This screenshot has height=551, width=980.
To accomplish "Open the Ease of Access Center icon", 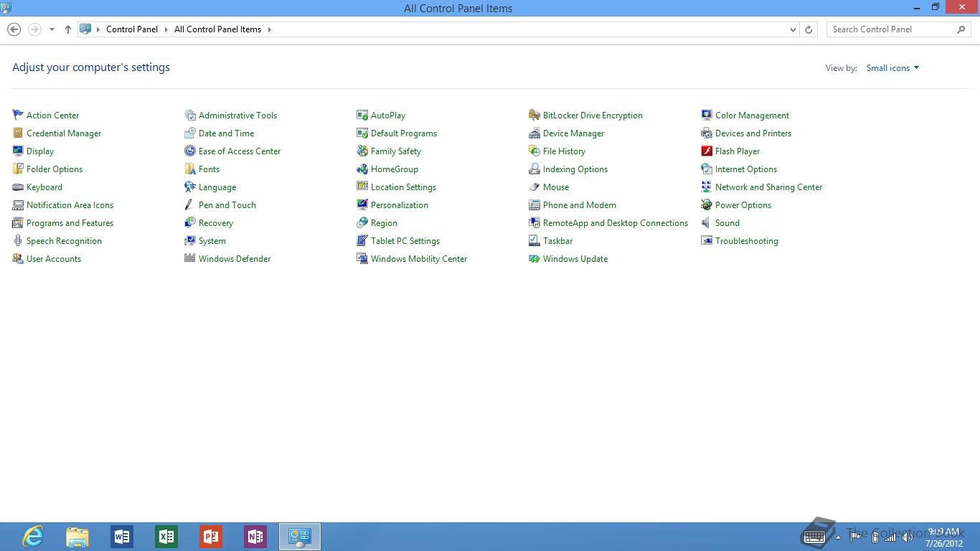I will 190,151.
